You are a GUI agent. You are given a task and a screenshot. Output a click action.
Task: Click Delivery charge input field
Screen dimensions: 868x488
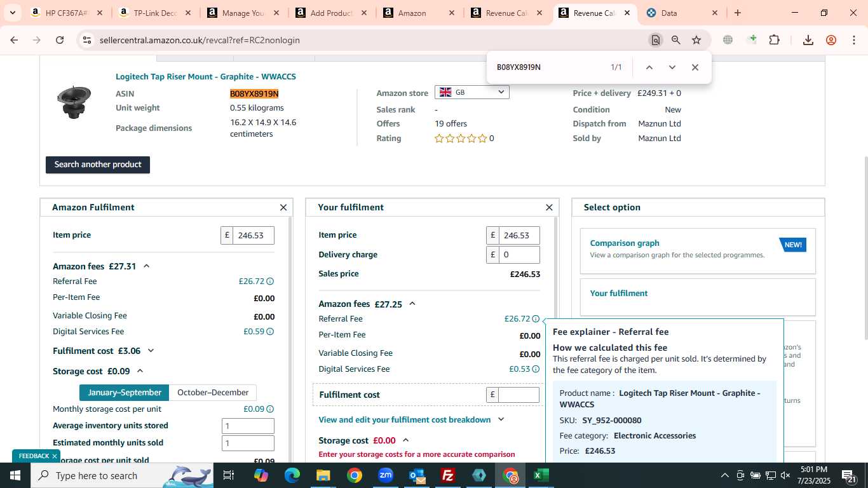coord(519,255)
